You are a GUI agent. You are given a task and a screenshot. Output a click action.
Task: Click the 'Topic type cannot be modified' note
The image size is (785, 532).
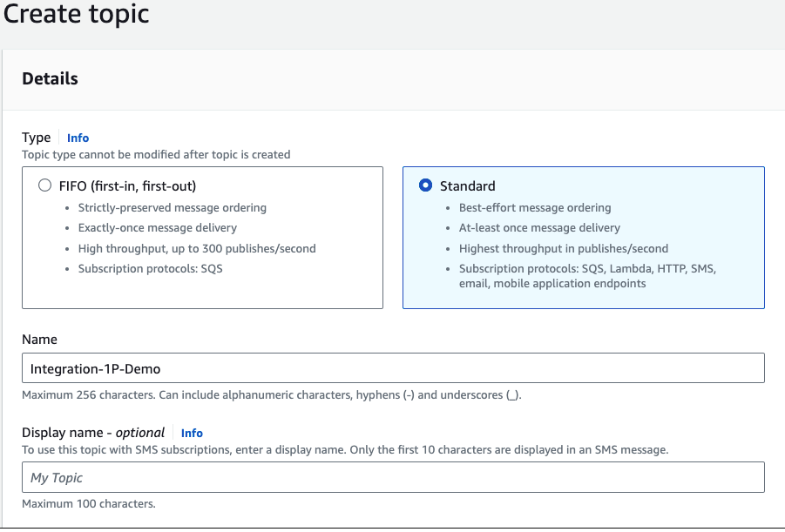point(156,154)
